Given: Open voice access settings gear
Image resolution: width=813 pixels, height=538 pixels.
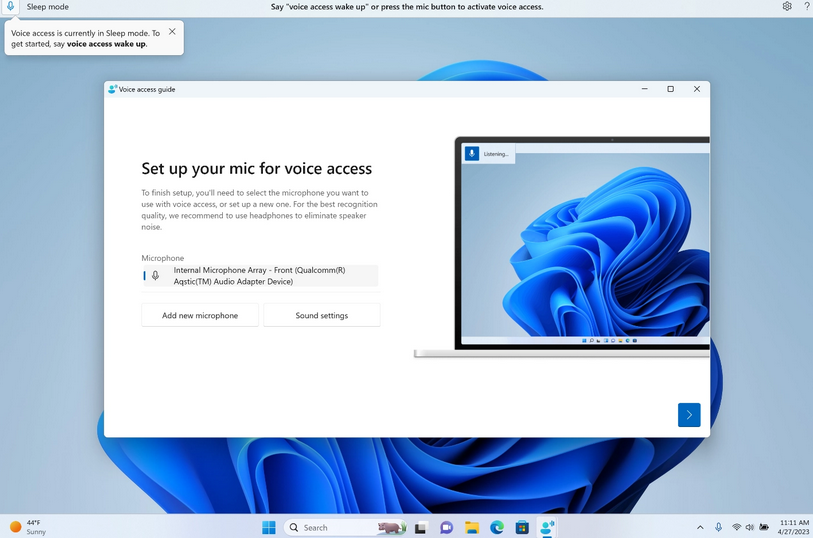Looking at the screenshot, I should tap(787, 6).
